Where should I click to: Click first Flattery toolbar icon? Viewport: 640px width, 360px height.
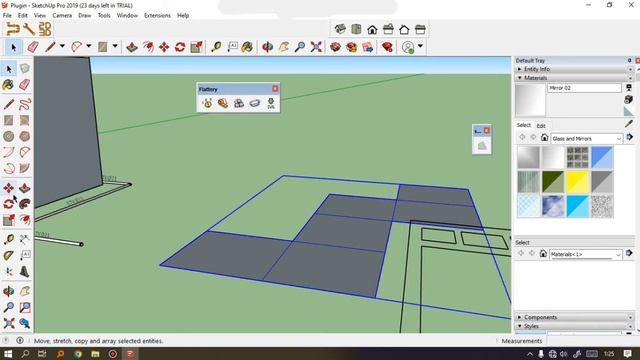click(207, 103)
